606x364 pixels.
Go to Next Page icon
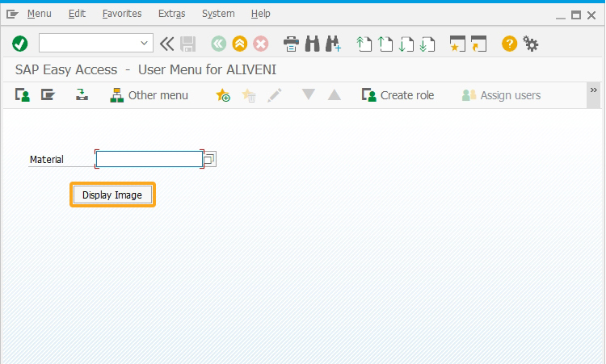[406, 44]
